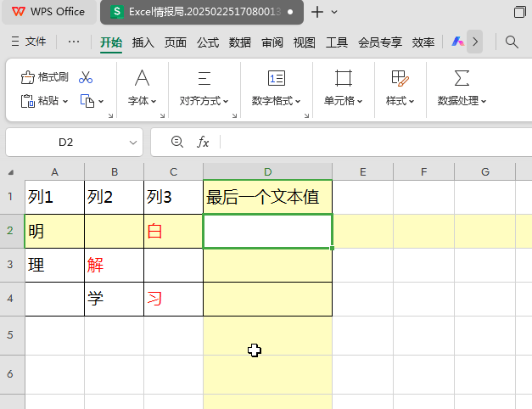Viewport: 532px width, 409px height.
Task: Click the WPS AI icon
Action: [456, 42]
